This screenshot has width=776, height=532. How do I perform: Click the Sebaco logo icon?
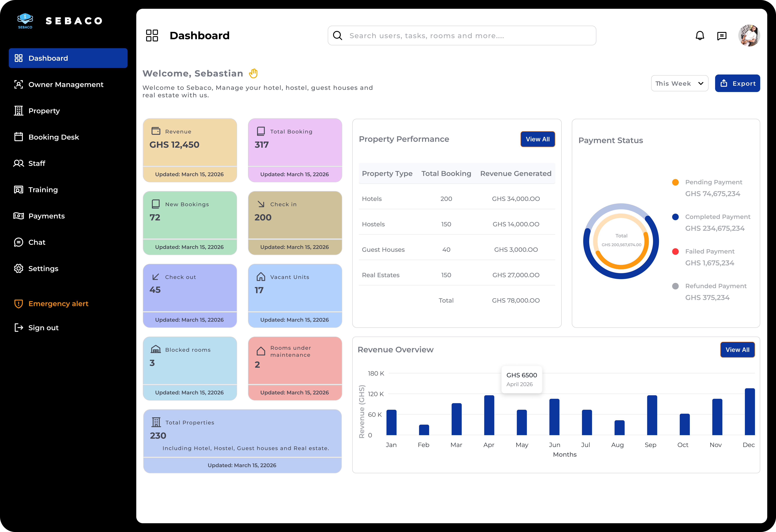[x=25, y=21]
